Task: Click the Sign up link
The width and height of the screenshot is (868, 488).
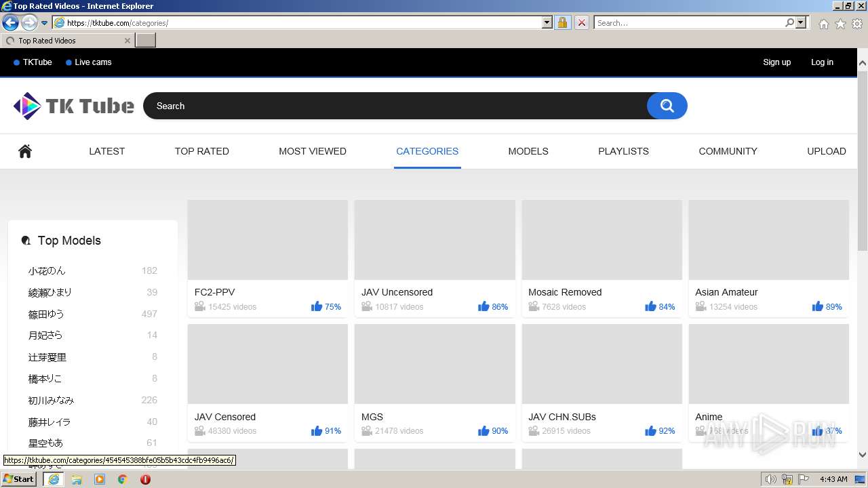Action: point(777,62)
